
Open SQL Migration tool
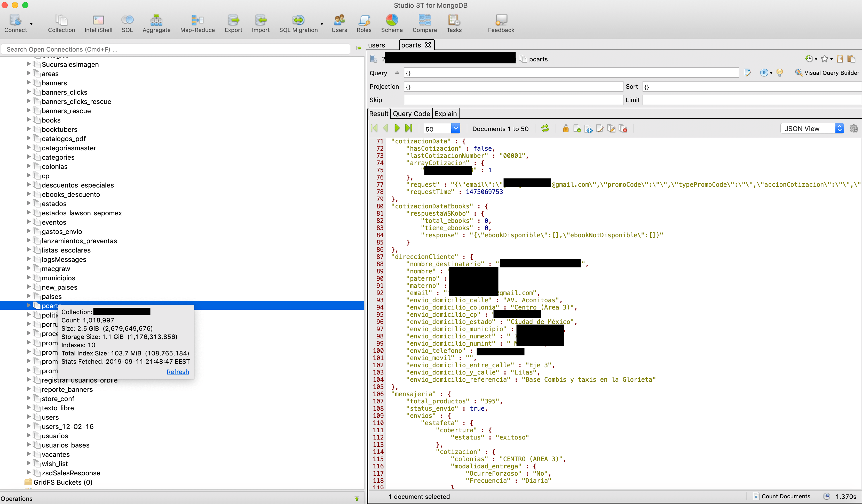298,23
